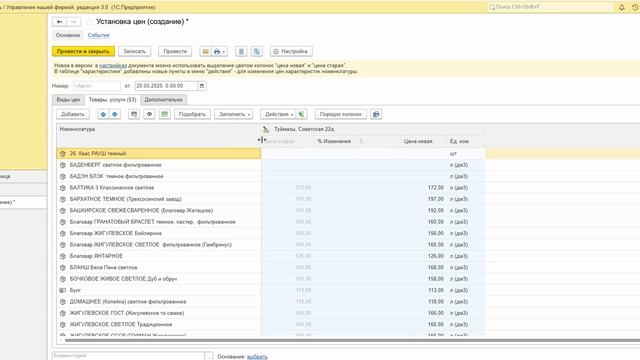This screenshot has width=640, height=360.
Task: Click the item icon of the 26. Квас РАУШ темный row
Action: click(62, 154)
